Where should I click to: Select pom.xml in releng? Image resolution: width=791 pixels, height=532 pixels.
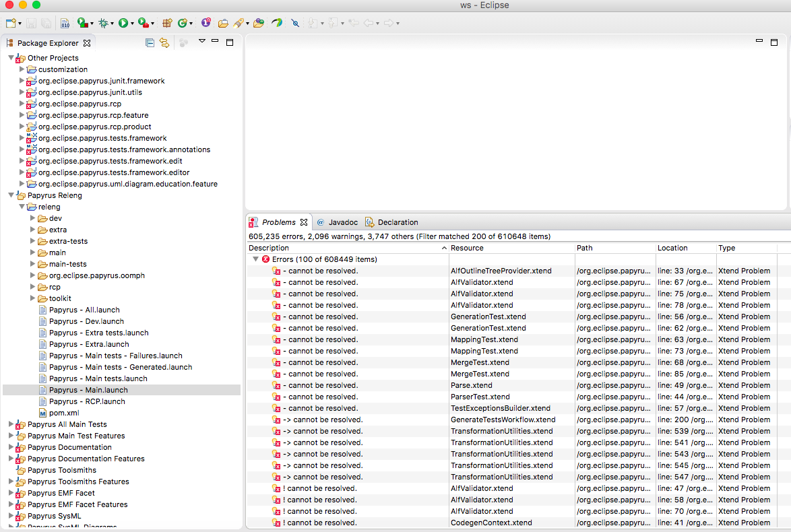coord(64,413)
